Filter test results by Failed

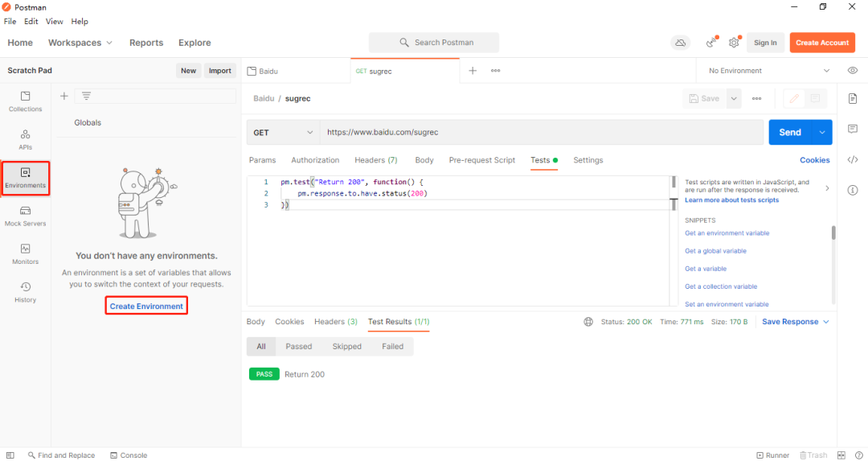(x=392, y=346)
